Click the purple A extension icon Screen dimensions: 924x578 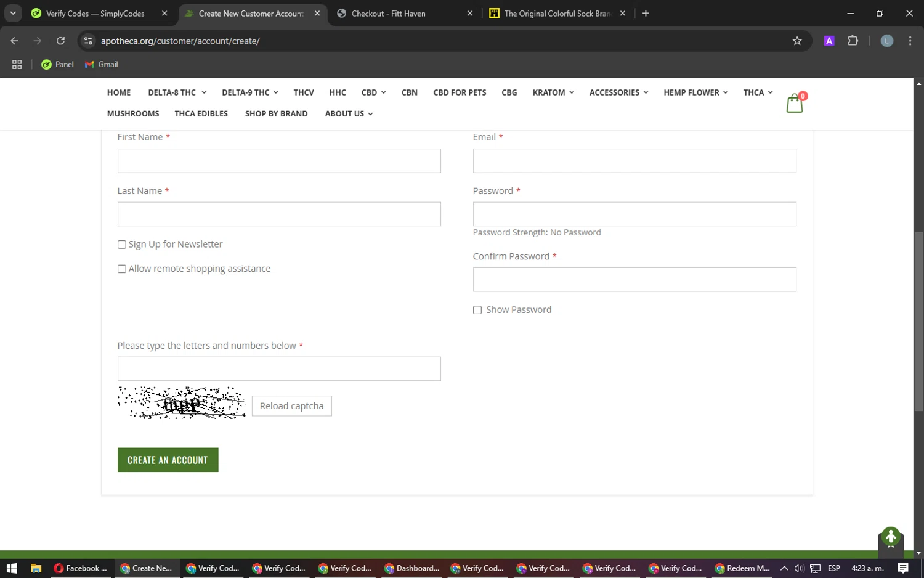829,41
